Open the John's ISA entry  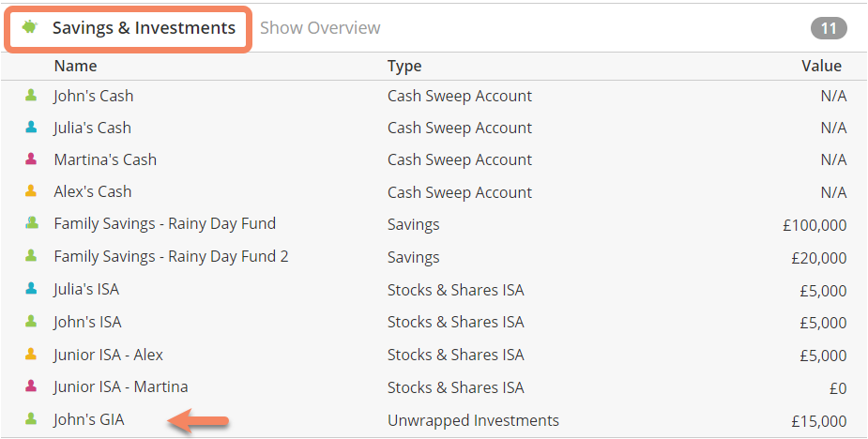tap(434, 322)
